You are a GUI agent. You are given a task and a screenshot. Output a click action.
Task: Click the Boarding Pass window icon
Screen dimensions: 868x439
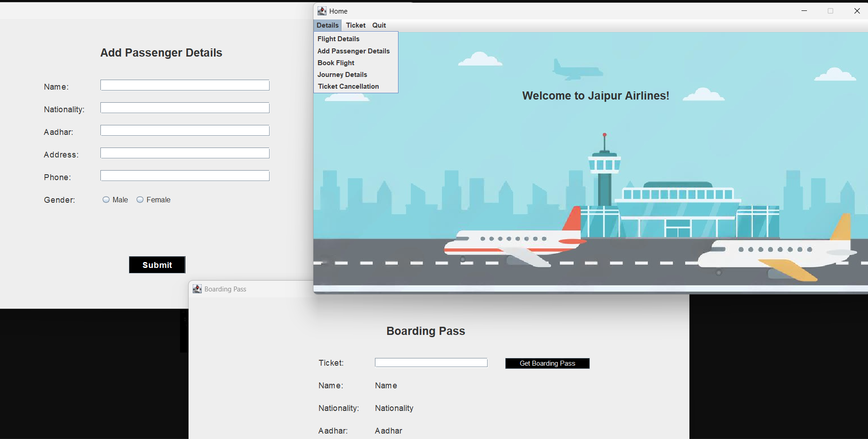coord(197,289)
